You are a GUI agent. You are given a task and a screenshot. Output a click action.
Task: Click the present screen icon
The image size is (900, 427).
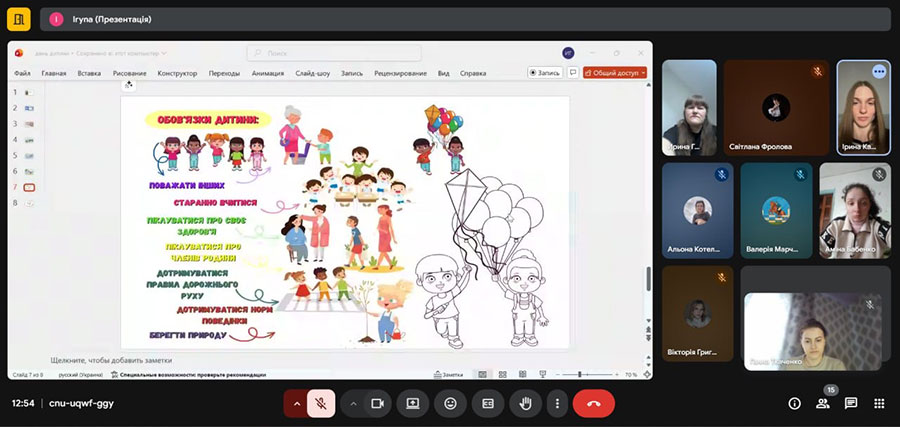tap(413, 403)
